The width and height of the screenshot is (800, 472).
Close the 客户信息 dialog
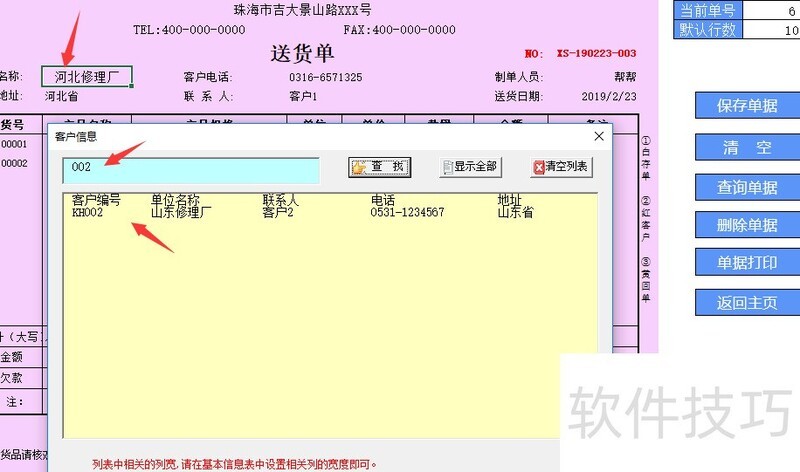click(x=599, y=136)
